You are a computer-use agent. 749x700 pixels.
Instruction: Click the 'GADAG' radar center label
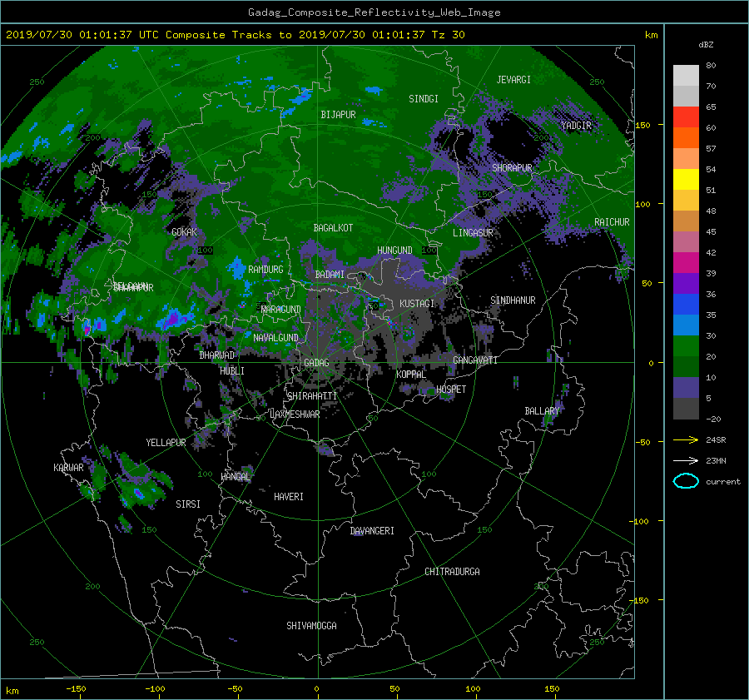(316, 363)
